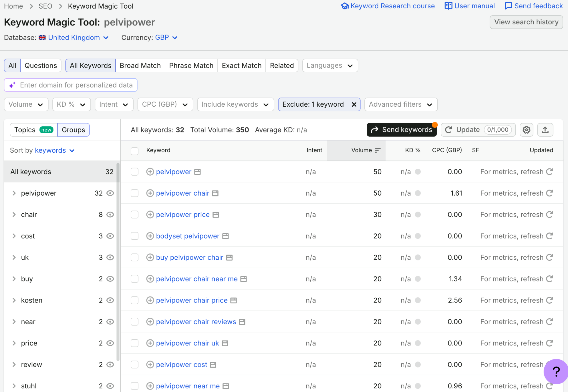Open SERP icon next to pelvipower price
568x392 pixels.
[216, 215]
